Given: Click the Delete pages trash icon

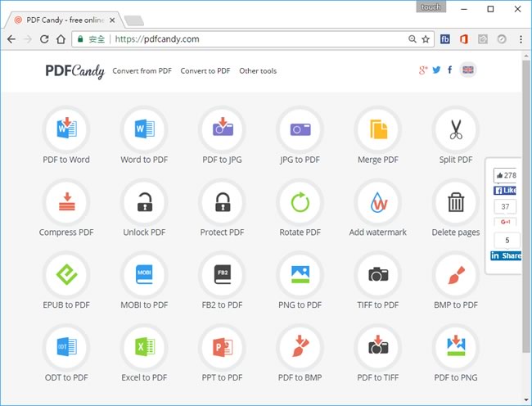Looking at the screenshot, I should [x=456, y=202].
